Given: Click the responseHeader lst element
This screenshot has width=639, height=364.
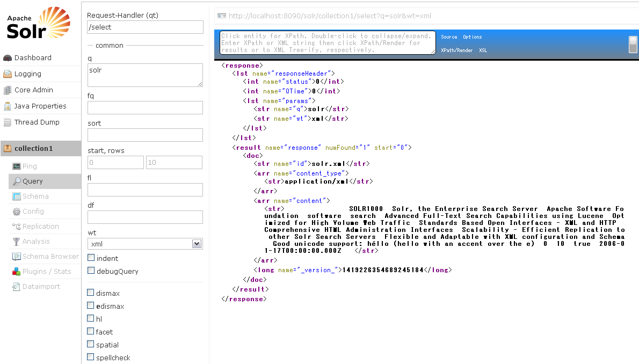Looking at the screenshot, I should (x=284, y=74).
